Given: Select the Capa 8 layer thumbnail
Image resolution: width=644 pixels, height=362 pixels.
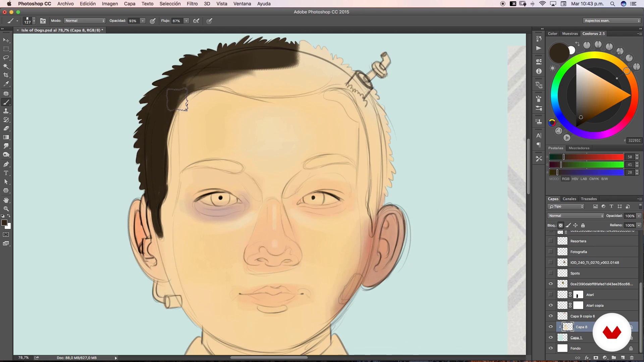Looking at the screenshot, I should click(568, 327).
